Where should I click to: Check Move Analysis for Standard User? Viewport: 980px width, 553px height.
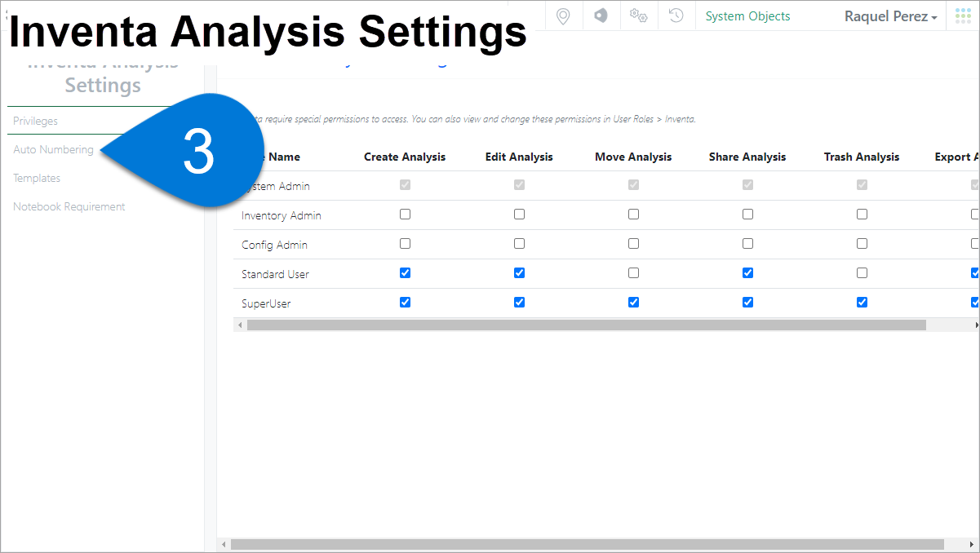633,273
